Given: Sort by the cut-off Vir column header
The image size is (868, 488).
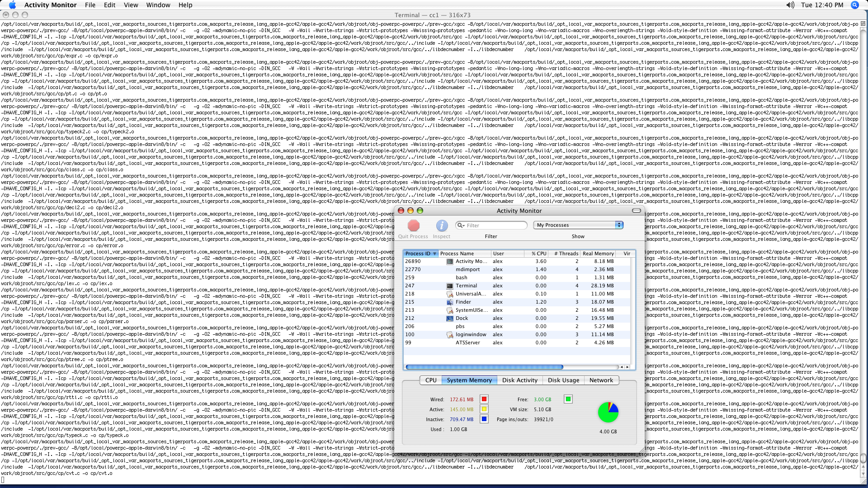Looking at the screenshot, I should (626, 253).
